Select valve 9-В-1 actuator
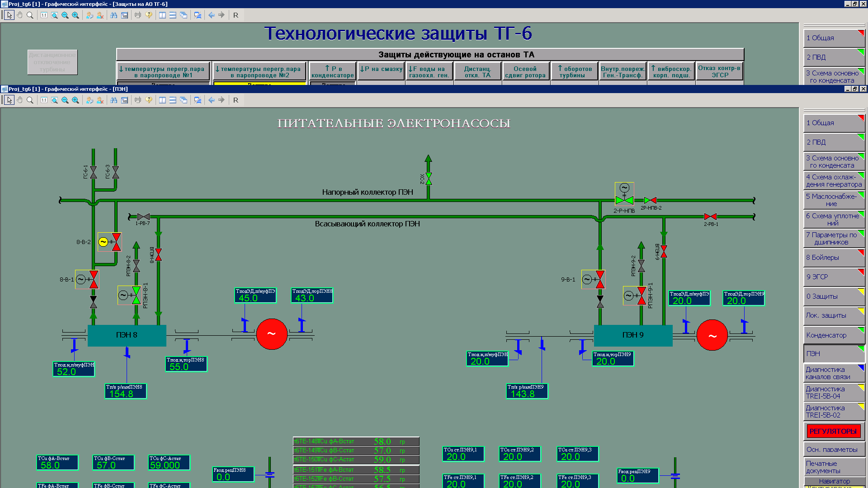Image resolution: width=868 pixels, height=488 pixels. (x=593, y=279)
